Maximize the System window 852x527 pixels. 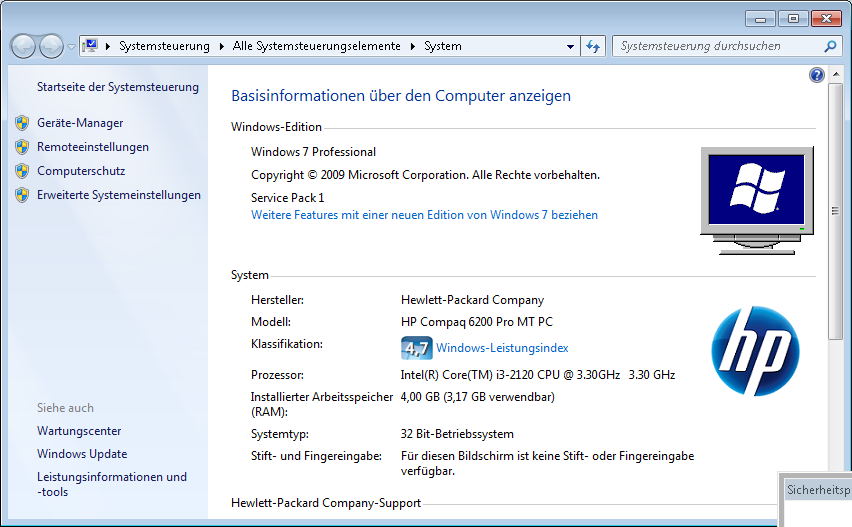coord(793,19)
